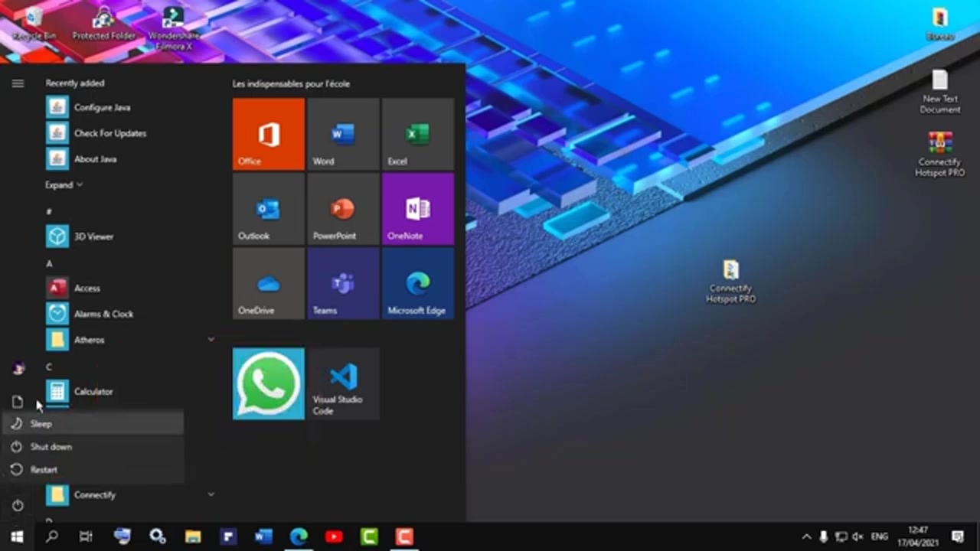Launch the Visual Studio Code tile

click(343, 383)
